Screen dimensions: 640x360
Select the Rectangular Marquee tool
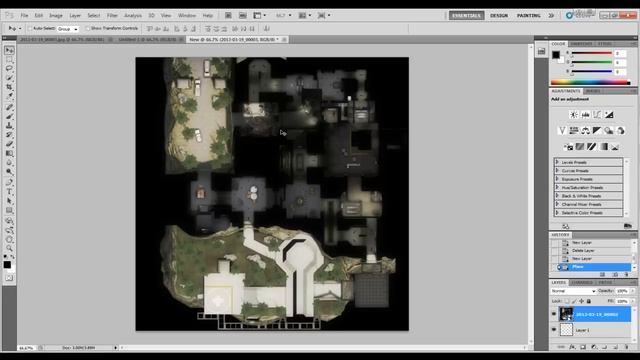pyautogui.click(x=9, y=59)
